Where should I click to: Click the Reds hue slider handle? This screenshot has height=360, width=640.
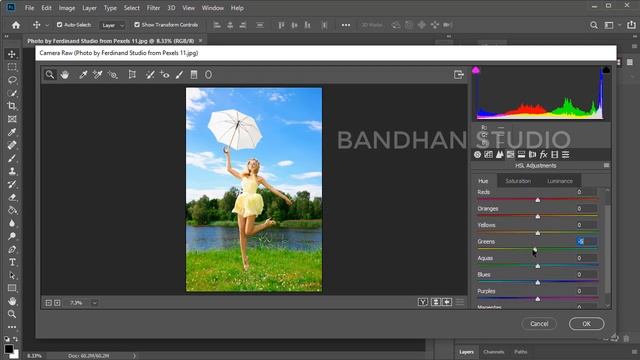538,200
